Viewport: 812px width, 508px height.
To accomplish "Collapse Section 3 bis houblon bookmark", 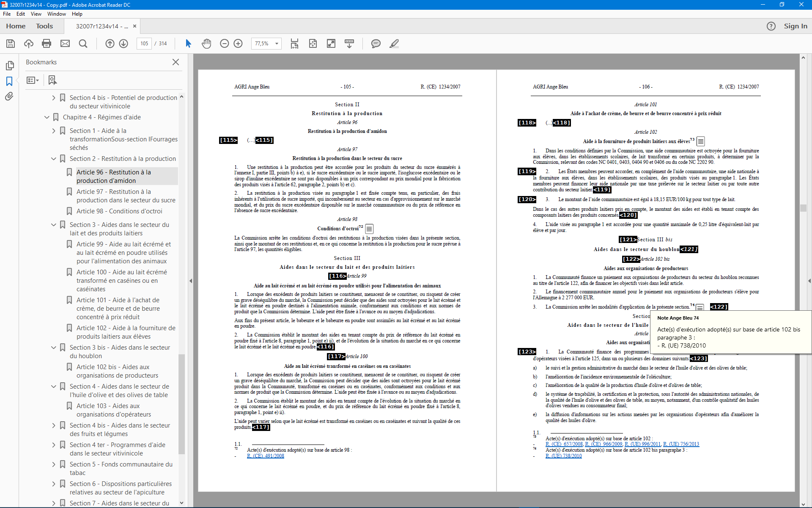I will pyautogui.click(x=54, y=348).
